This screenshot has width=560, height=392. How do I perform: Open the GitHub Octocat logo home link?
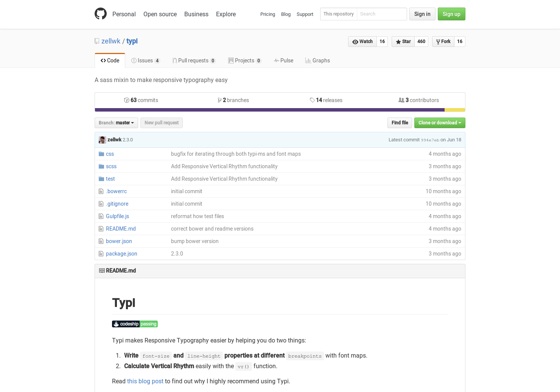(x=101, y=14)
